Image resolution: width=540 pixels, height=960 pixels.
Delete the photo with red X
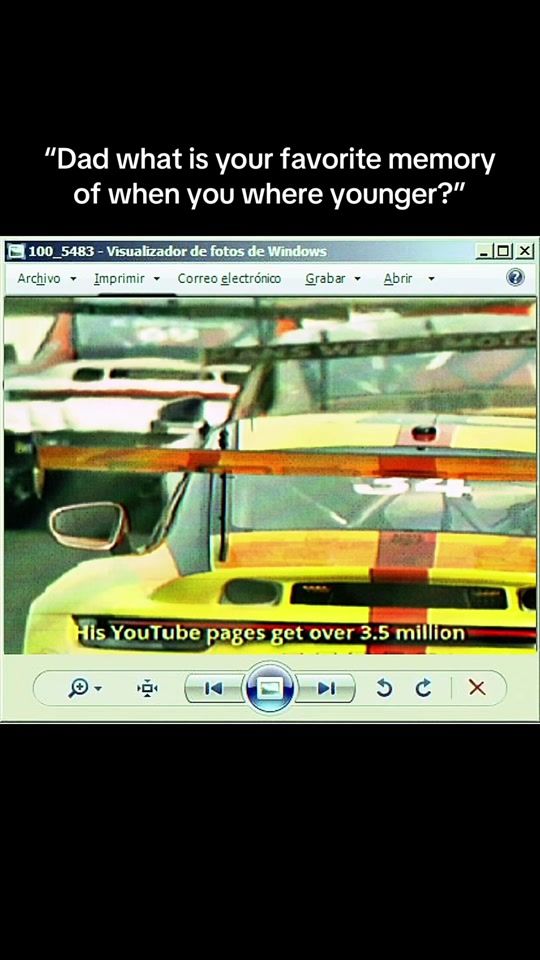tap(477, 688)
